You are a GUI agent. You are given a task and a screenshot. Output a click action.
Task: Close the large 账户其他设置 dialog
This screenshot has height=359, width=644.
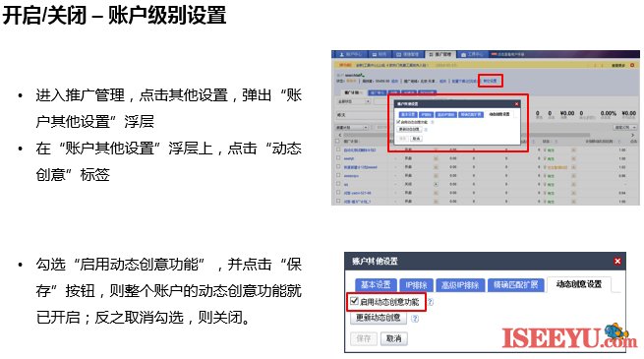(x=616, y=262)
